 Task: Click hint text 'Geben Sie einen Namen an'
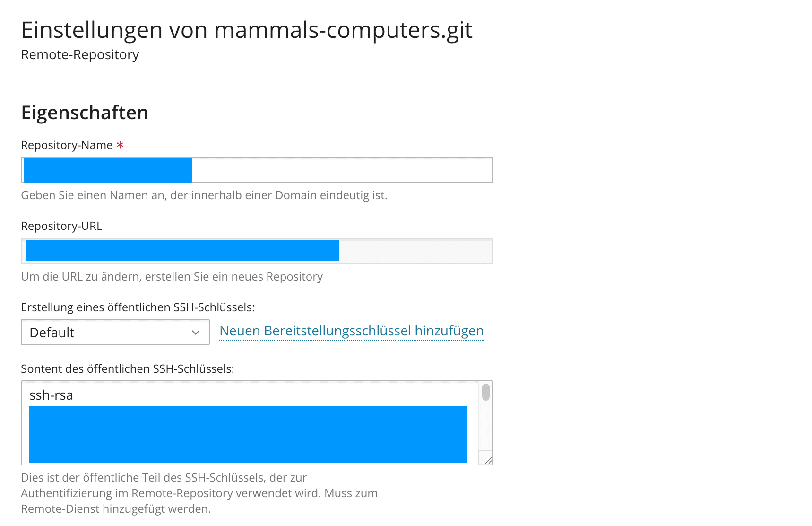(204, 195)
